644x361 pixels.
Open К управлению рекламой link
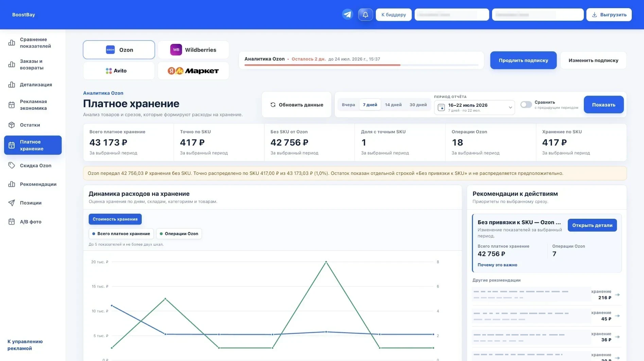click(x=25, y=345)
